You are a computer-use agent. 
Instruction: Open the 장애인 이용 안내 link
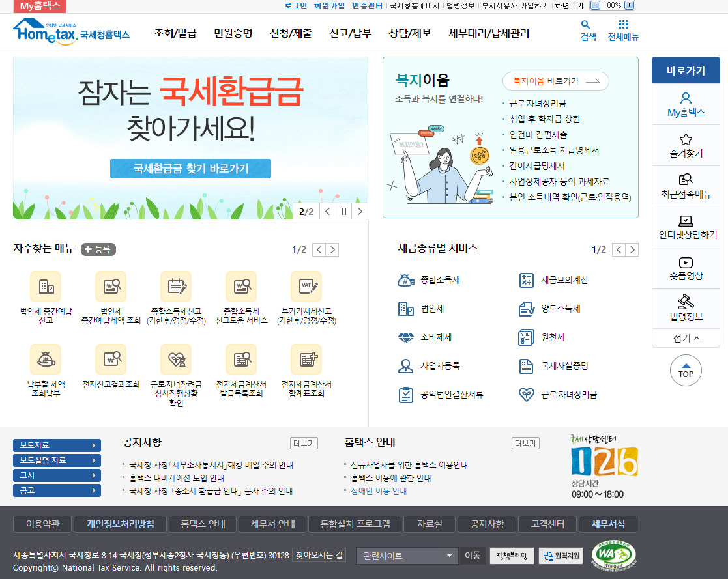click(379, 491)
